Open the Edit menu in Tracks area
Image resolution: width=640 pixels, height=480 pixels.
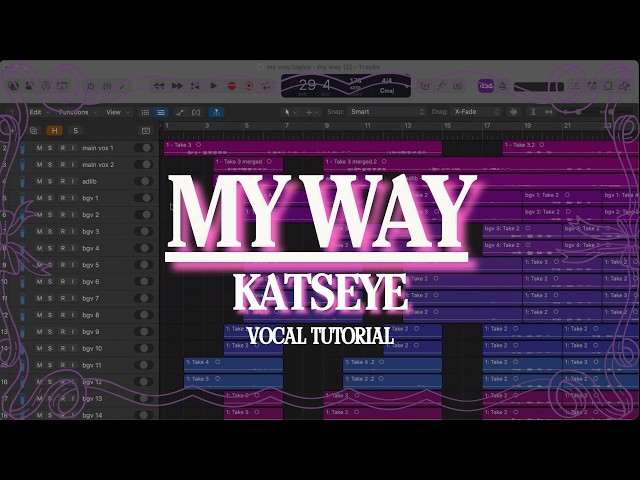coord(39,112)
